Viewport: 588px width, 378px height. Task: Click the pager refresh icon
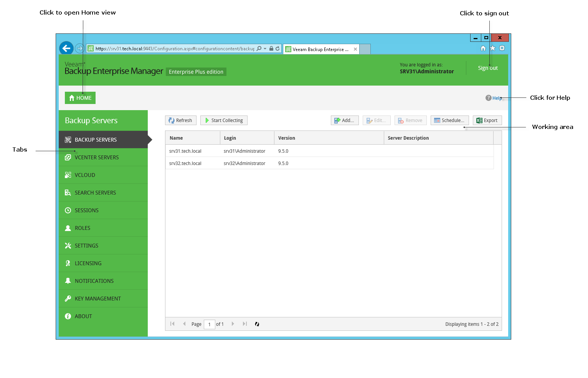click(257, 324)
